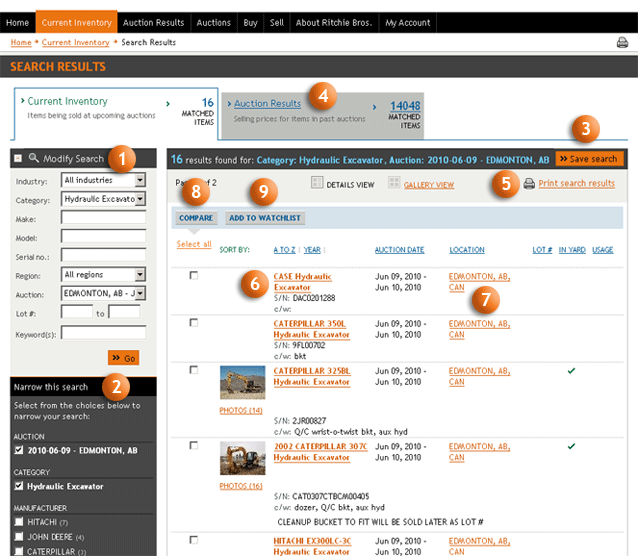Click the Current Inventory breadcrumb link
The height and width of the screenshot is (556, 638).
point(75,42)
